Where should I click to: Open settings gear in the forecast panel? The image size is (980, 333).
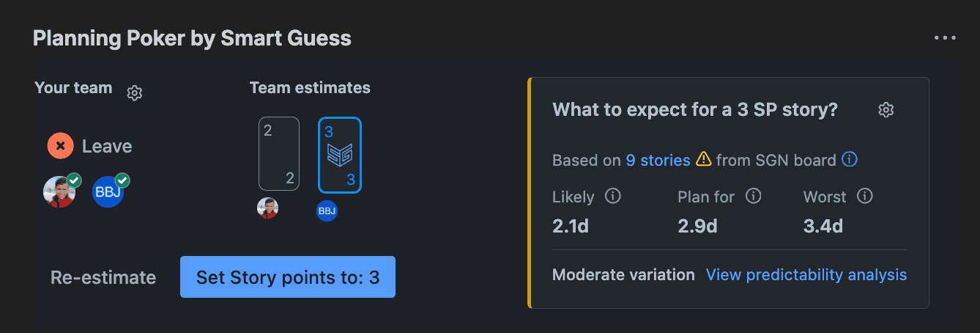886,110
